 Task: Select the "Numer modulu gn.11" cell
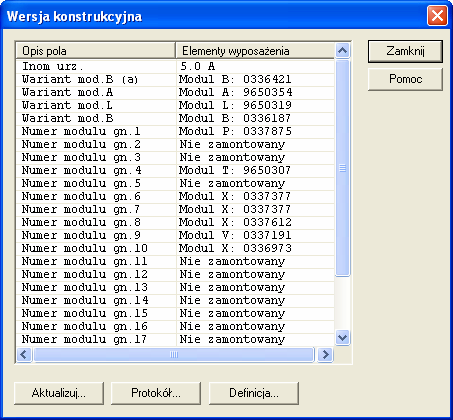pyautogui.click(x=96, y=261)
